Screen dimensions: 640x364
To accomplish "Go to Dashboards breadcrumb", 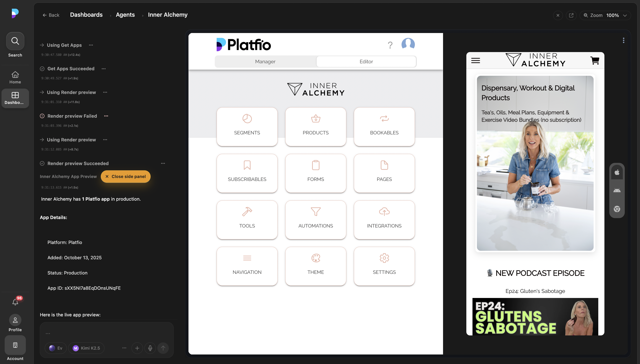I will click(x=86, y=15).
